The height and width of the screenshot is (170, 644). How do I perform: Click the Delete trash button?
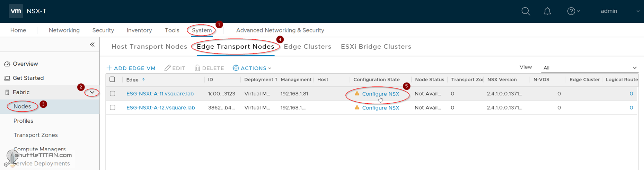(x=209, y=68)
